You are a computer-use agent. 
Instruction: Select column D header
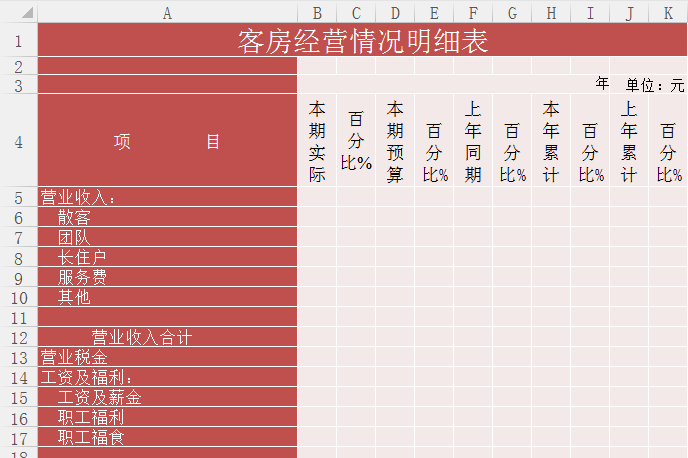click(x=395, y=12)
